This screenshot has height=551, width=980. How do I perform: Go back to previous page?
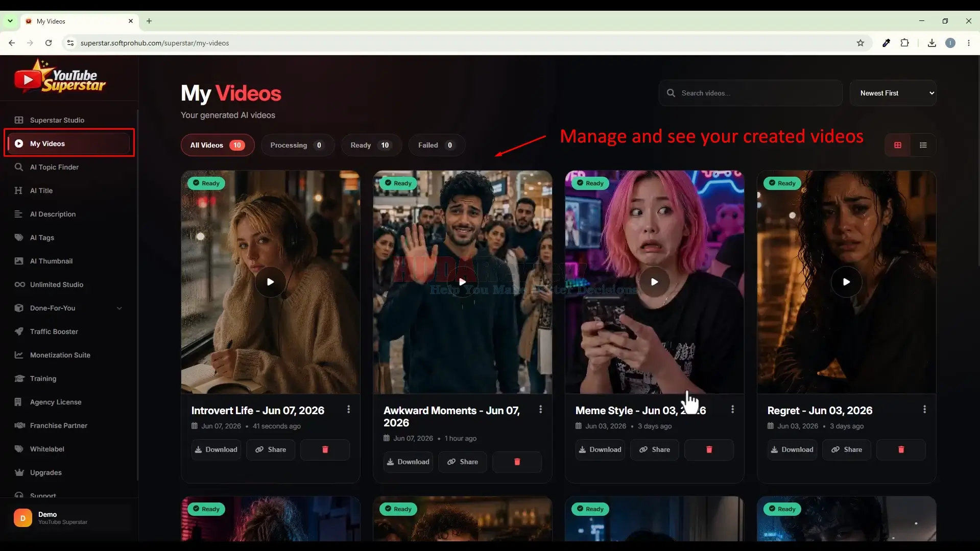click(12, 43)
